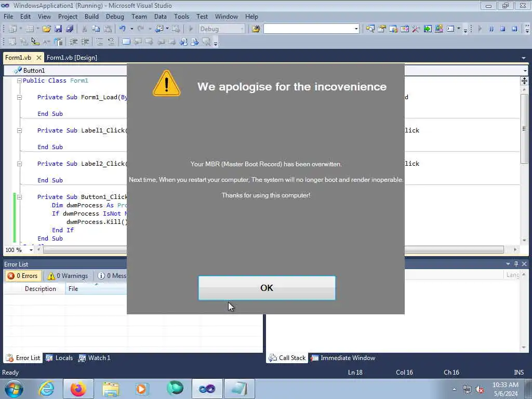Switch to the Locals tab
Screen dimensions: 532x399
59,358
